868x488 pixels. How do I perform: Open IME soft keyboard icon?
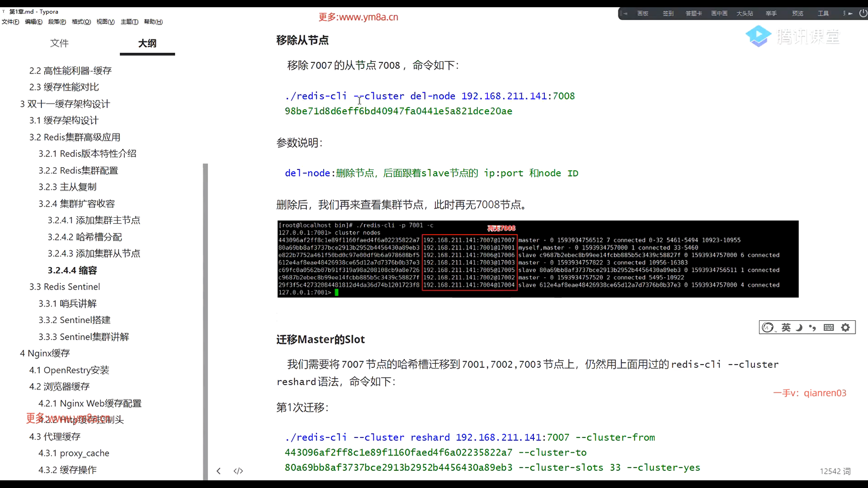829,328
